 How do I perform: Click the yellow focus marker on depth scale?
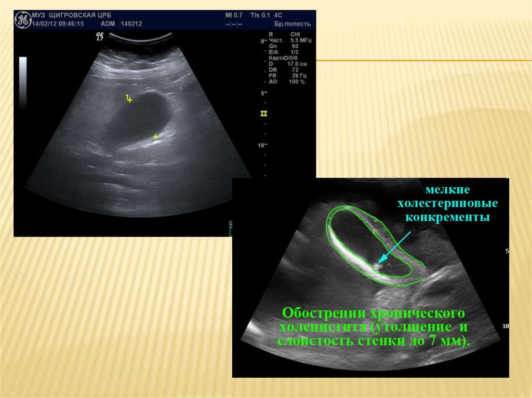[263, 114]
